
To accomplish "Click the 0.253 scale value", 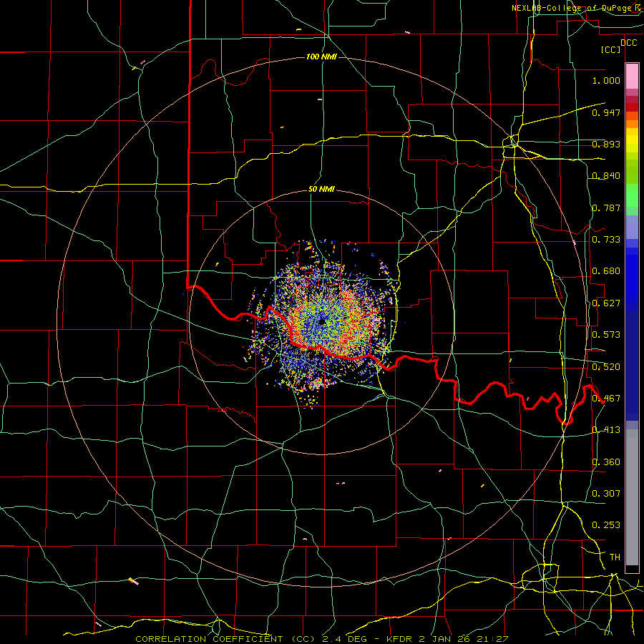I will tap(606, 525).
